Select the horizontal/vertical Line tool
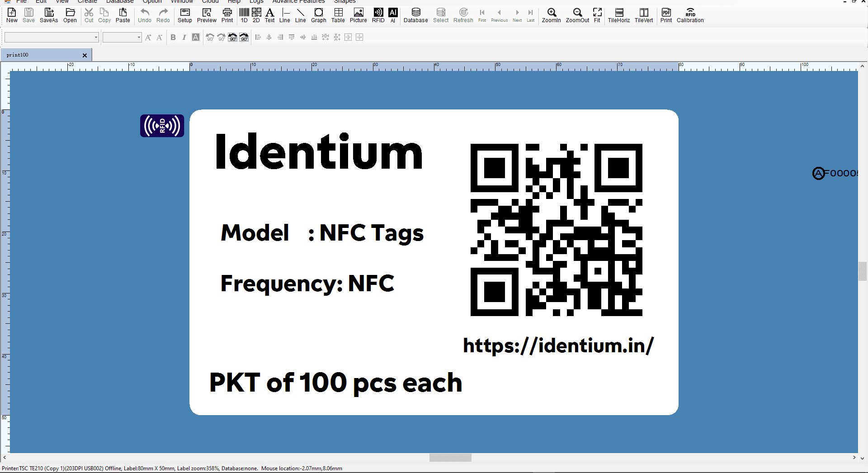Screen dimensions: 868x473 [x=285, y=15]
